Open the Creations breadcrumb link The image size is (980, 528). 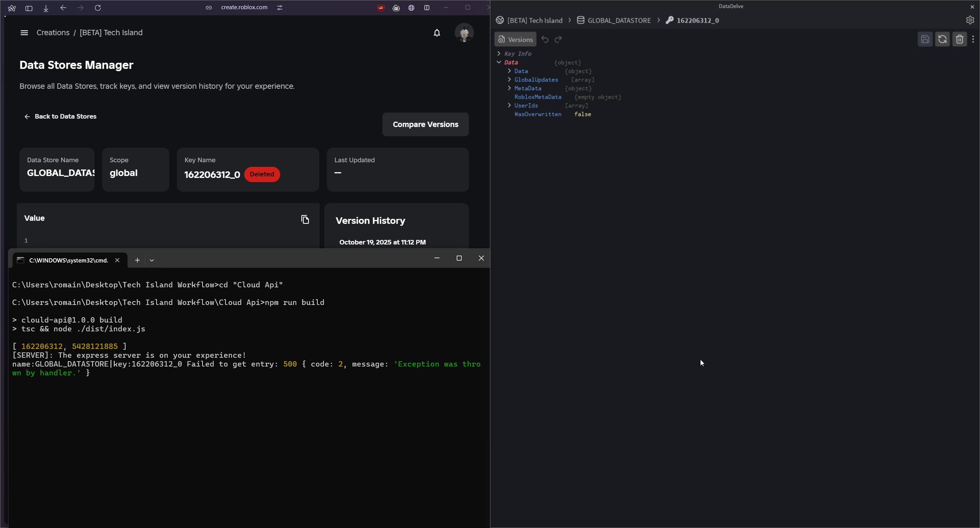point(53,33)
